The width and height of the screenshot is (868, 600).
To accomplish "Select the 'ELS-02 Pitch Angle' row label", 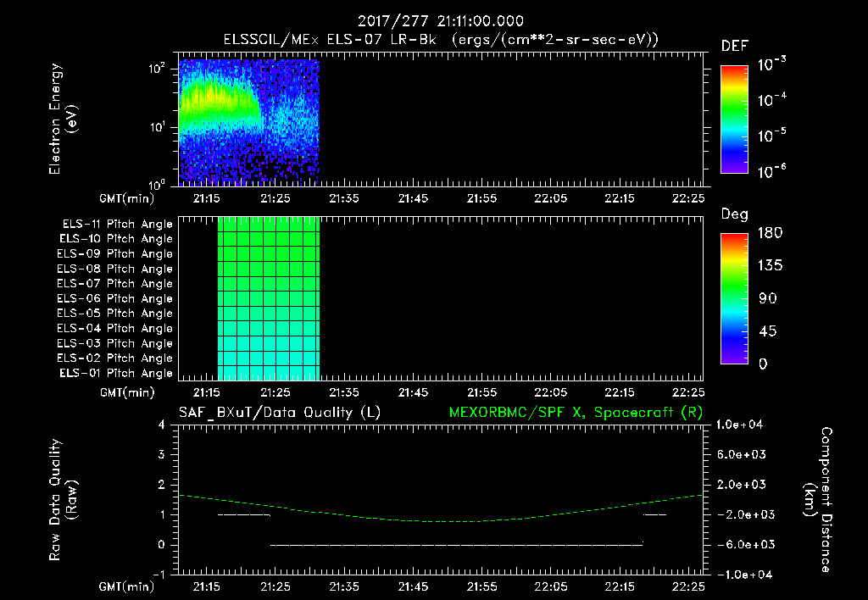I will pos(115,358).
